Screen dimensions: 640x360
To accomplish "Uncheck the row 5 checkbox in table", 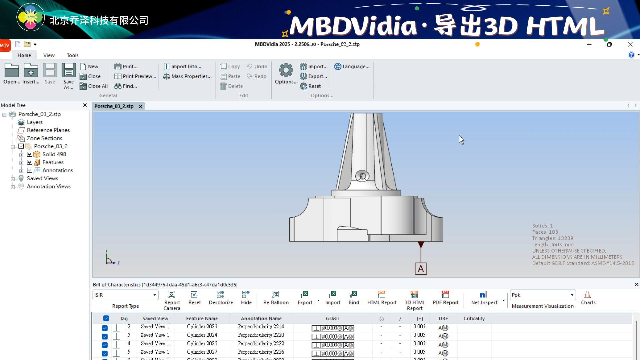I will tap(105, 353).
